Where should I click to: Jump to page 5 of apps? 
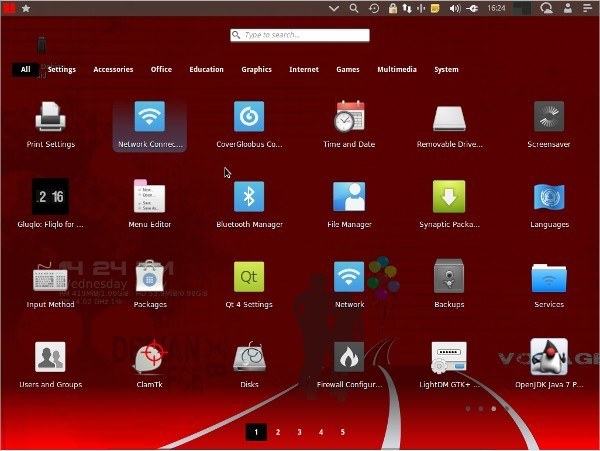pos(342,432)
